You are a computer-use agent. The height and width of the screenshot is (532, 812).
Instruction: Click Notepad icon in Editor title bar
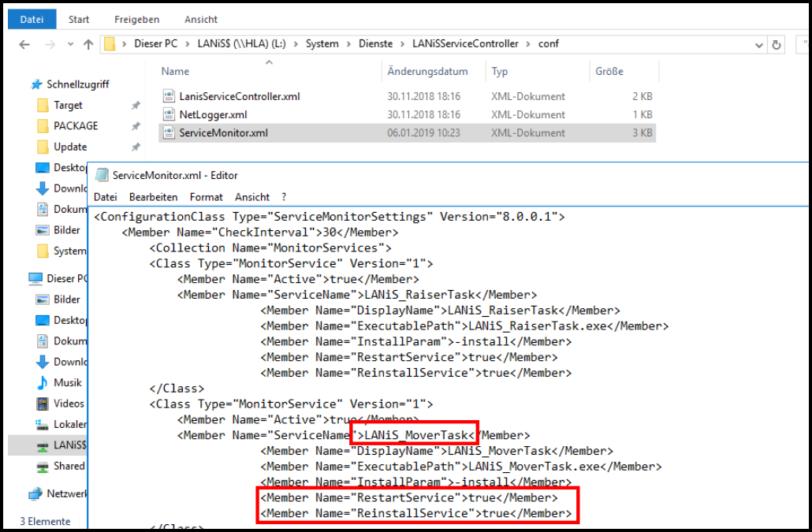(102, 175)
